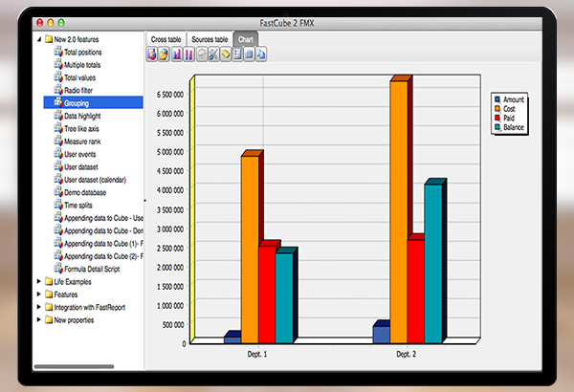
Task: Select the Radio filter tree item
Action: coord(78,90)
